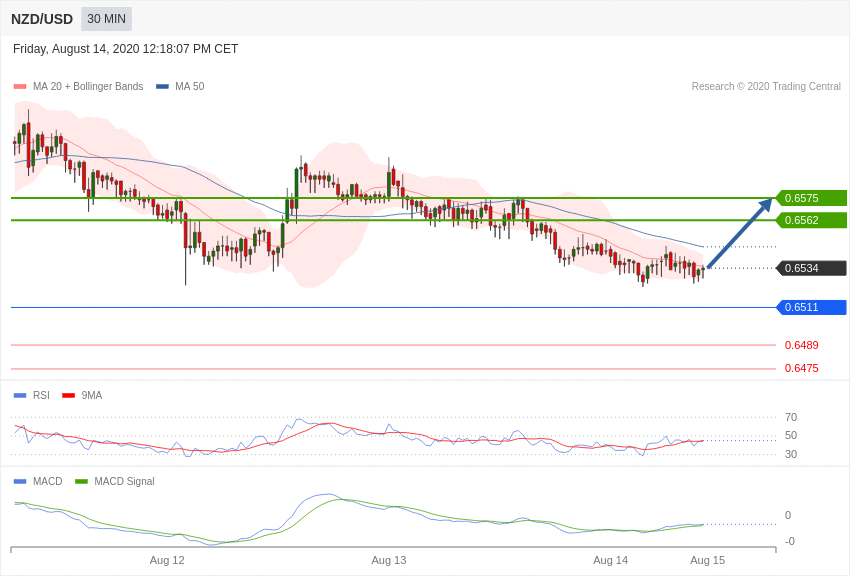Click the Friday, August 14, 2020 timestamp
The height and width of the screenshot is (576, 850).
coord(125,49)
